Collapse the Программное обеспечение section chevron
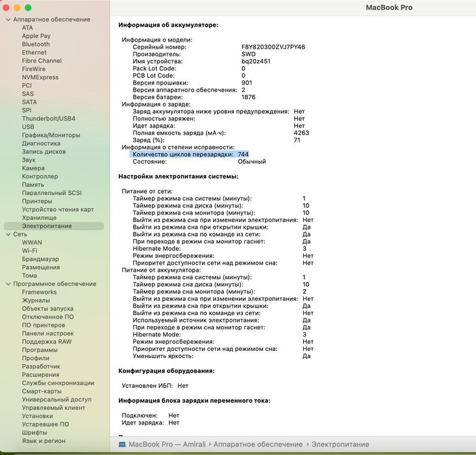 [x=8, y=284]
